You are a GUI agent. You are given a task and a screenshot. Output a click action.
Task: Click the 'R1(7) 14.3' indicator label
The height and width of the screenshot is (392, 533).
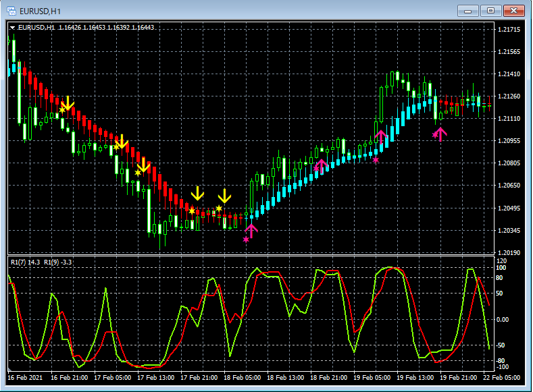pyautogui.click(x=26, y=262)
